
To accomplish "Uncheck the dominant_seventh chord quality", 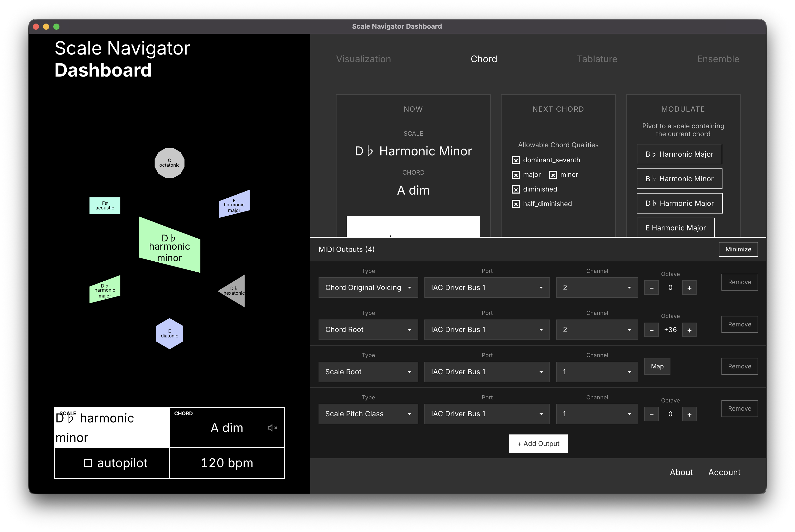I will click(516, 160).
